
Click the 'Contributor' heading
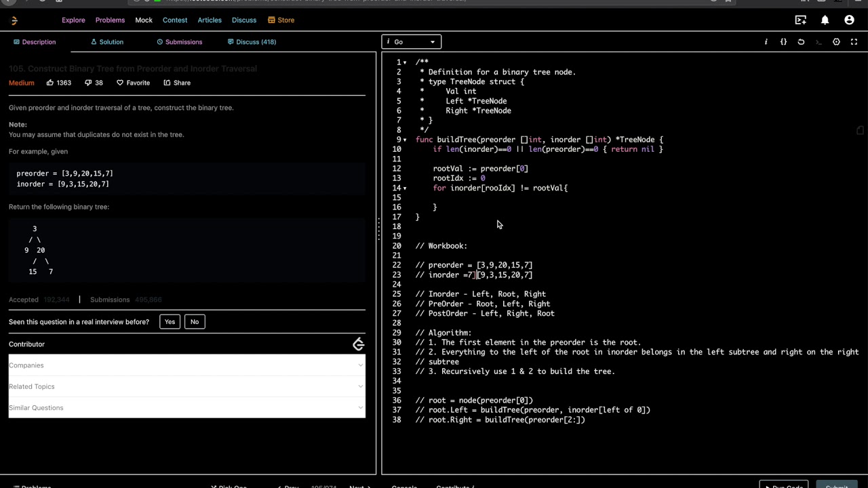click(x=26, y=344)
